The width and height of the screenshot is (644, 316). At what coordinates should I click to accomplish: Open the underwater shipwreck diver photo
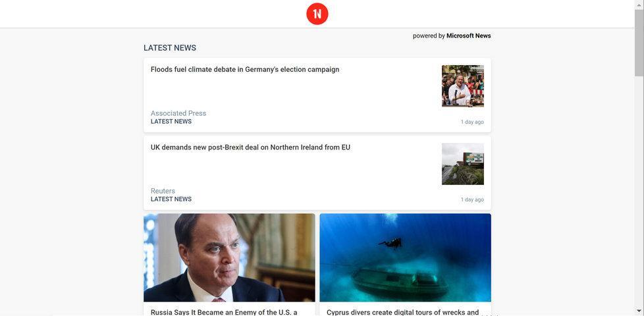[405, 257]
